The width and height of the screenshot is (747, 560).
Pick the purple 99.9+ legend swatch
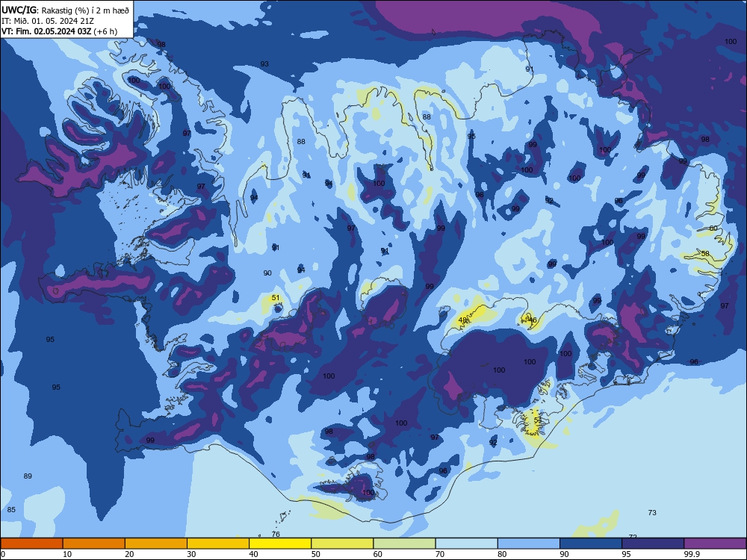point(715,544)
